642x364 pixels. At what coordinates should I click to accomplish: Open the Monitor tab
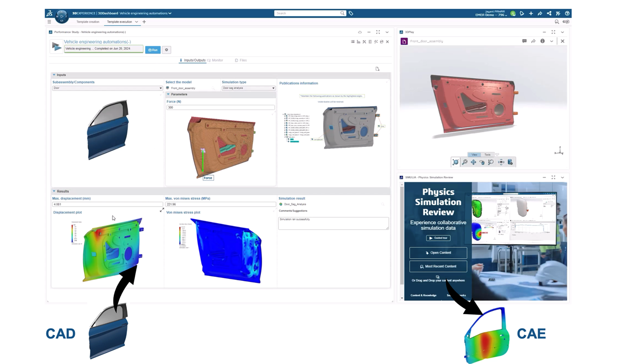[215, 60]
